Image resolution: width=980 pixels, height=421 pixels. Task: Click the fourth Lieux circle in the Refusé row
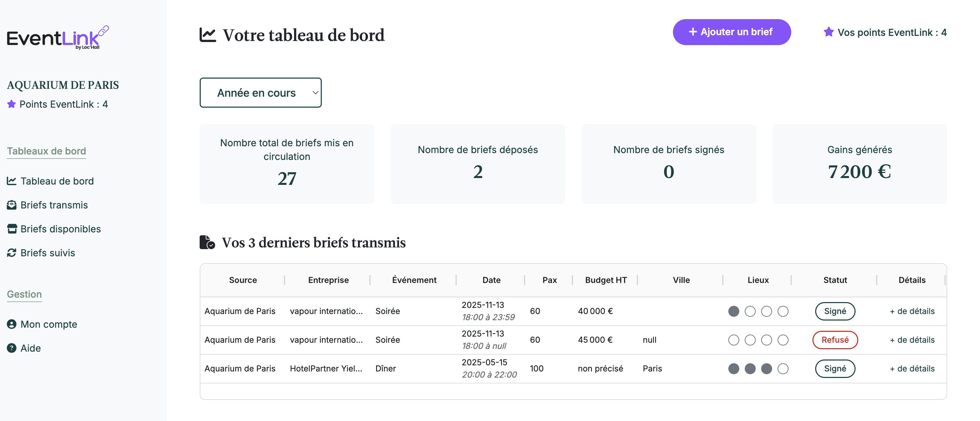[783, 340]
